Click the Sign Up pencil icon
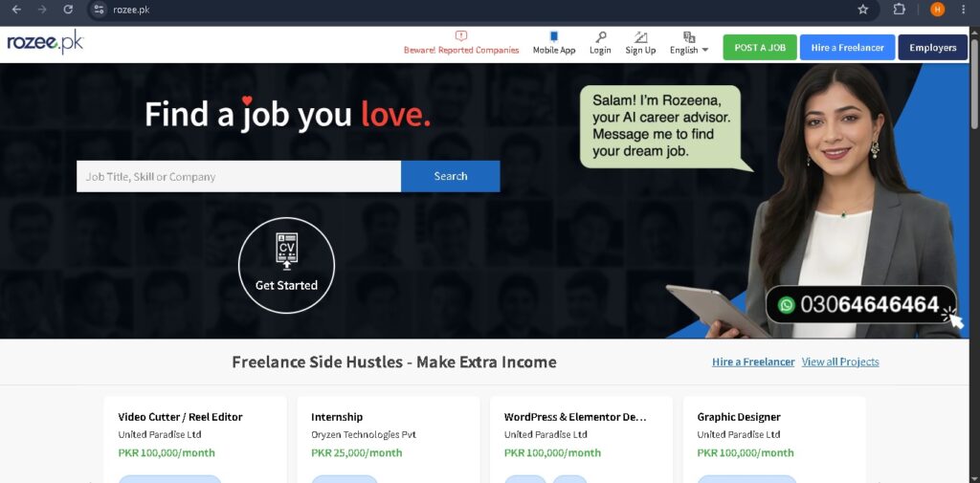 [x=640, y=37]
